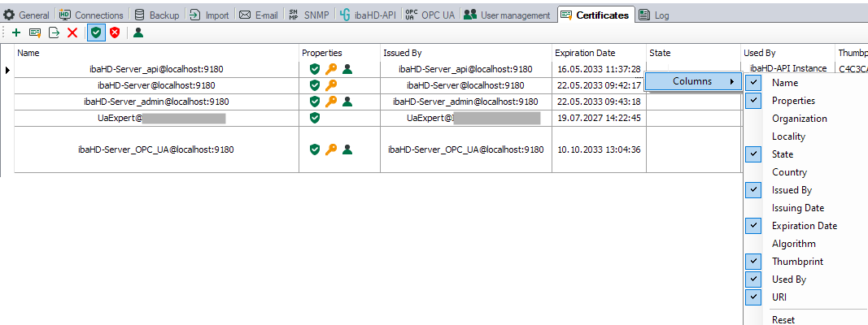
Task: Switch to the ibaHD-API tab
Action: point(369,15)
